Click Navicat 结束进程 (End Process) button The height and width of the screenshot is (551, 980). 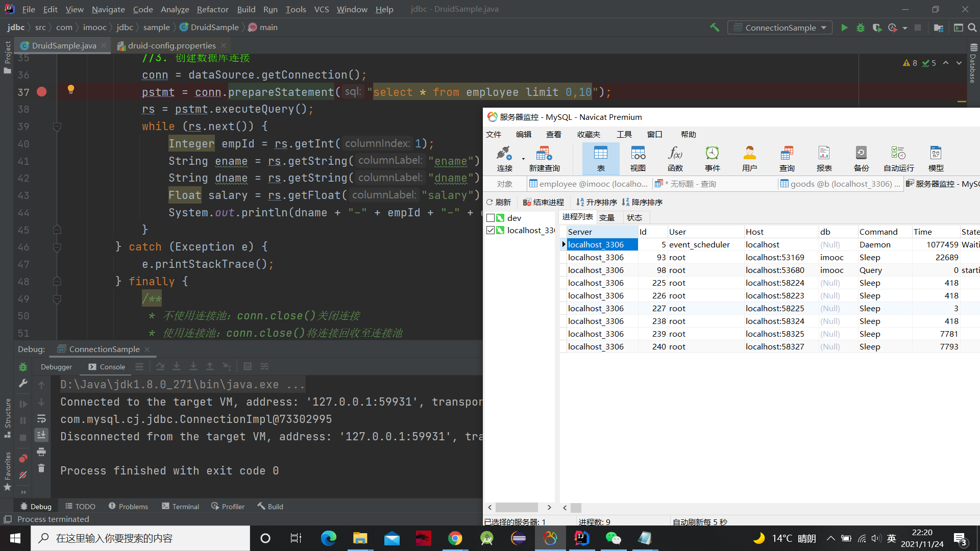pyautogui.click(x=544, y=202)
